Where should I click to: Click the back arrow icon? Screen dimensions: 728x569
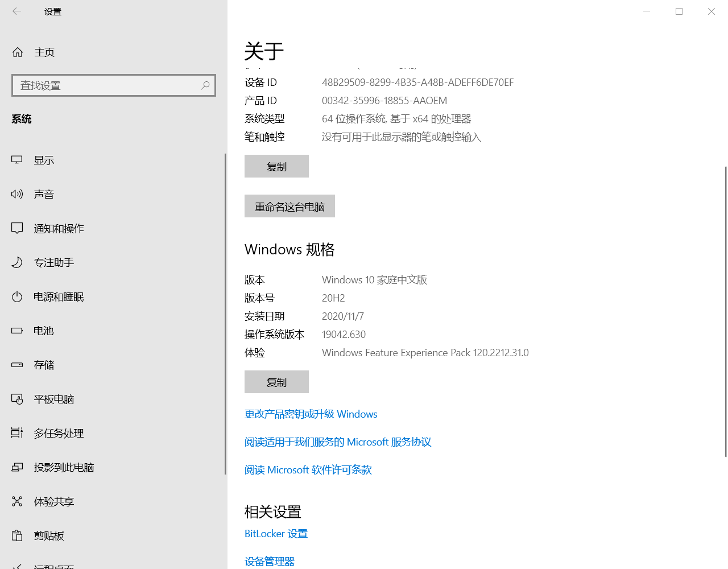coord(16,11)
